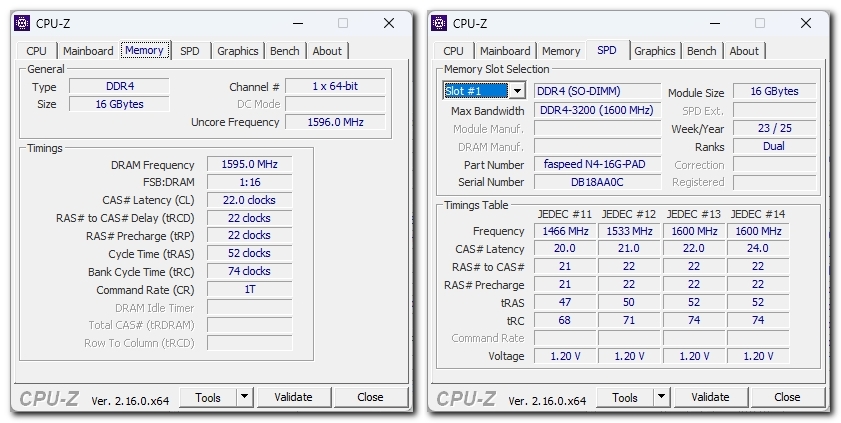Click JEDEC #14 CAS# Latency 24.0
841x423 pixels.
[x=758, y=248]
